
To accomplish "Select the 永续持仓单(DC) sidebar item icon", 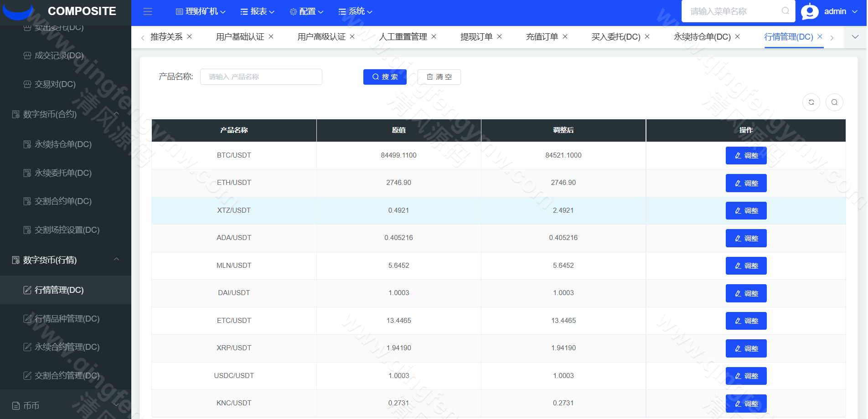I will pyautogui.click(x=27, y=144).
